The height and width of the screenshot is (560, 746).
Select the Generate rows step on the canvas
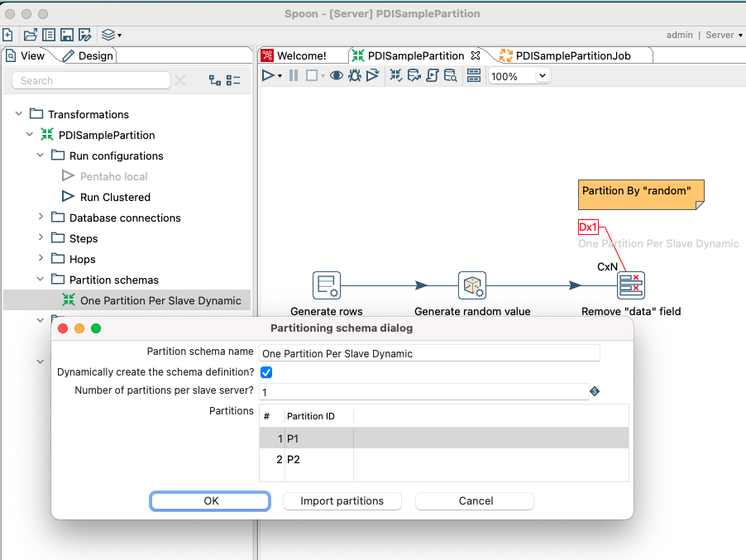click(326, 285)
